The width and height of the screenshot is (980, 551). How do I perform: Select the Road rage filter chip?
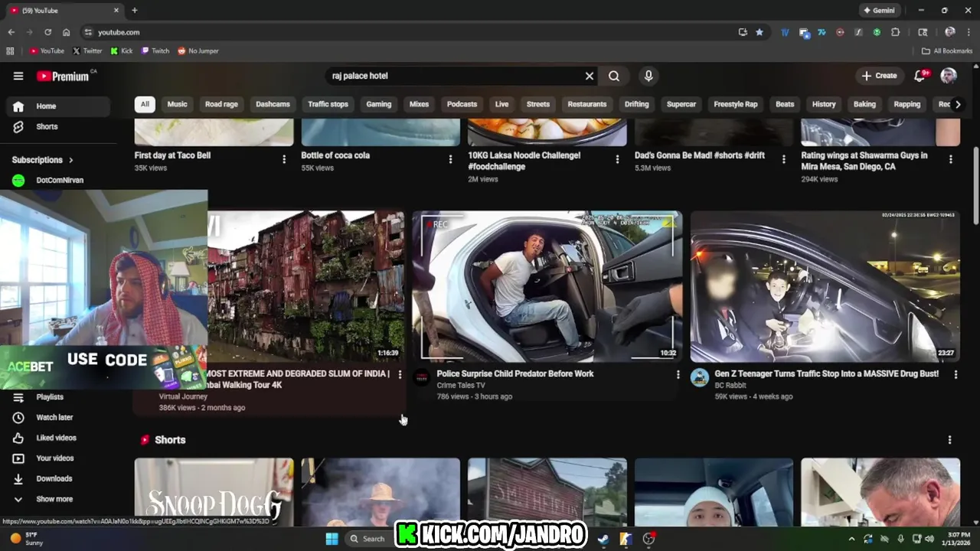coord(221,104)
